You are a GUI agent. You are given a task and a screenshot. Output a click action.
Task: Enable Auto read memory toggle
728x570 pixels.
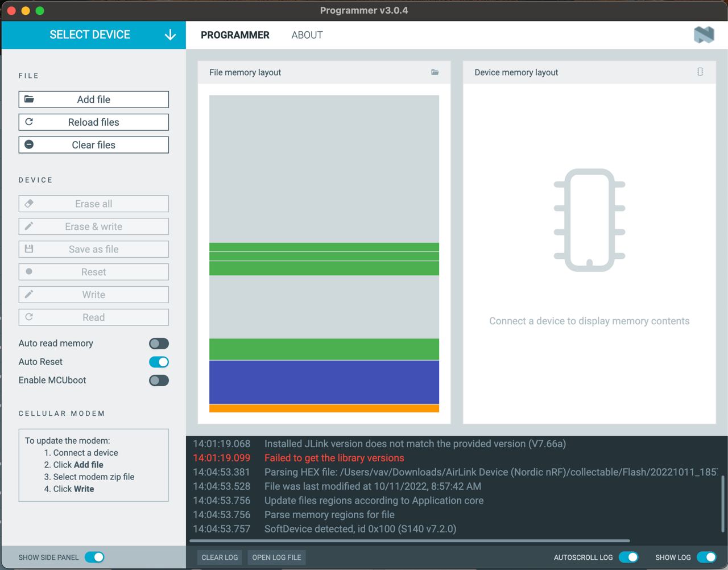159,344
